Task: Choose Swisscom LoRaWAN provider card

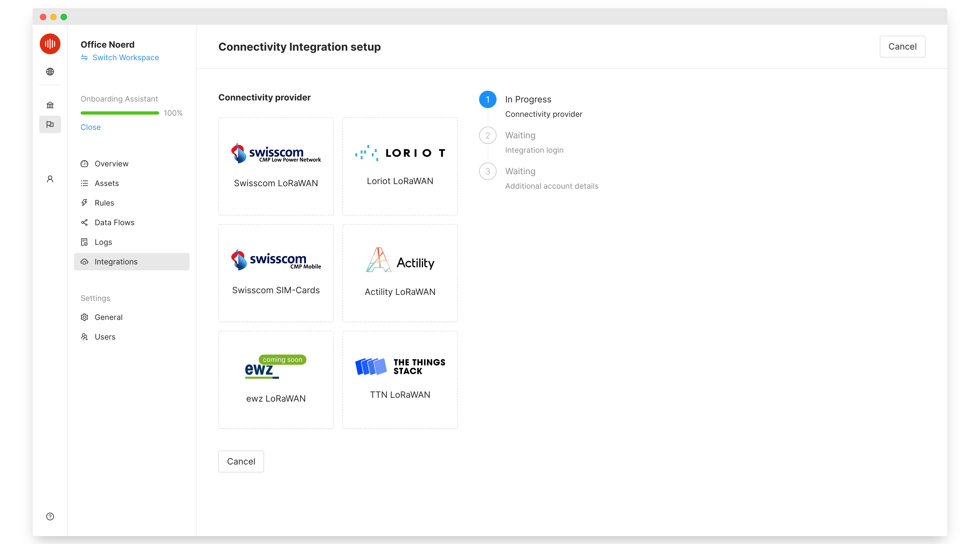Action: [x=276, y=166]
